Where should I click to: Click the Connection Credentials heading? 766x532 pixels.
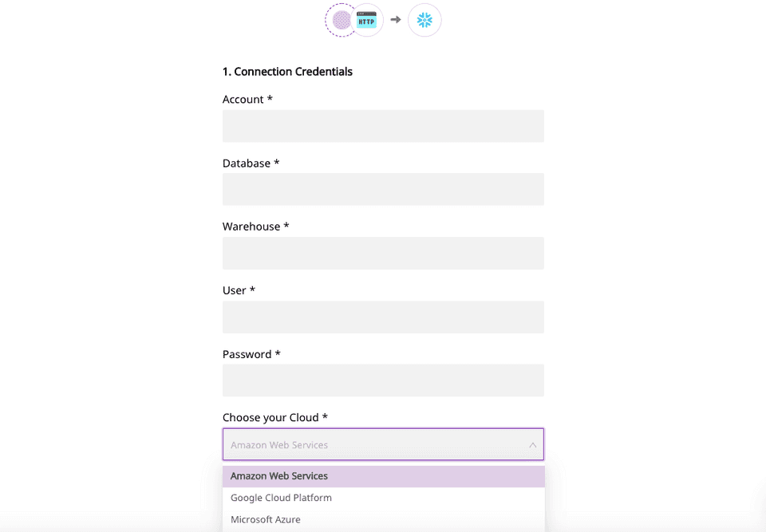(x=287, y=72)
